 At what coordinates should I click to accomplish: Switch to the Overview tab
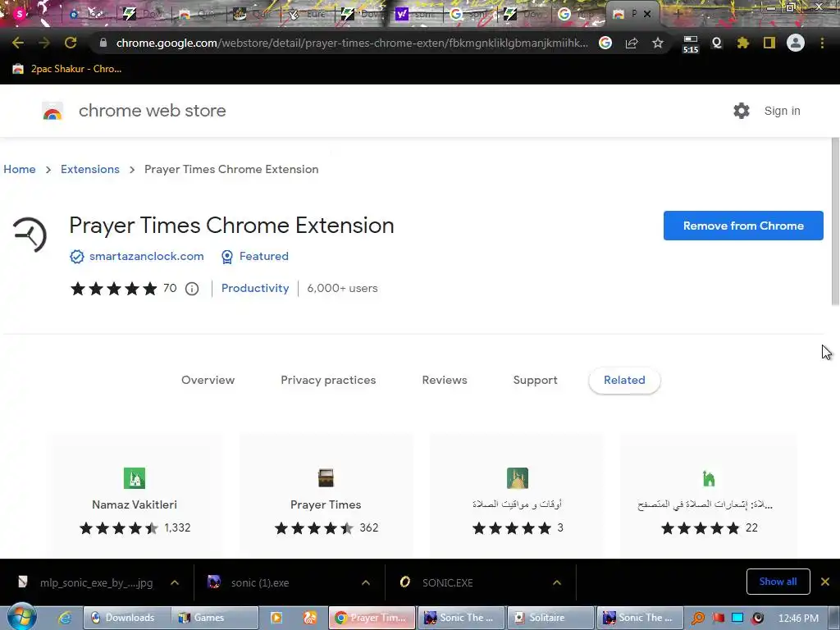tap(208, 381)
